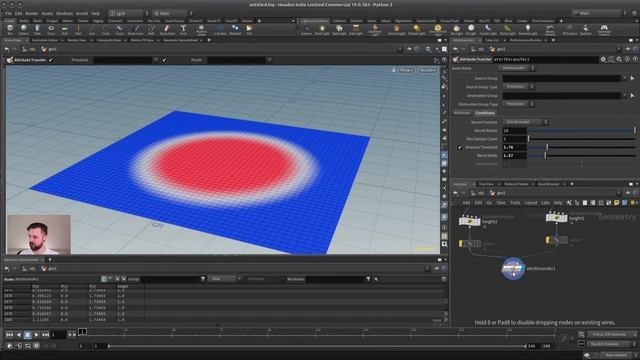Add a Camera from the lights shelf
This screenshot has height=360, width=640.
pyautogui.click(x=307, y=29)
